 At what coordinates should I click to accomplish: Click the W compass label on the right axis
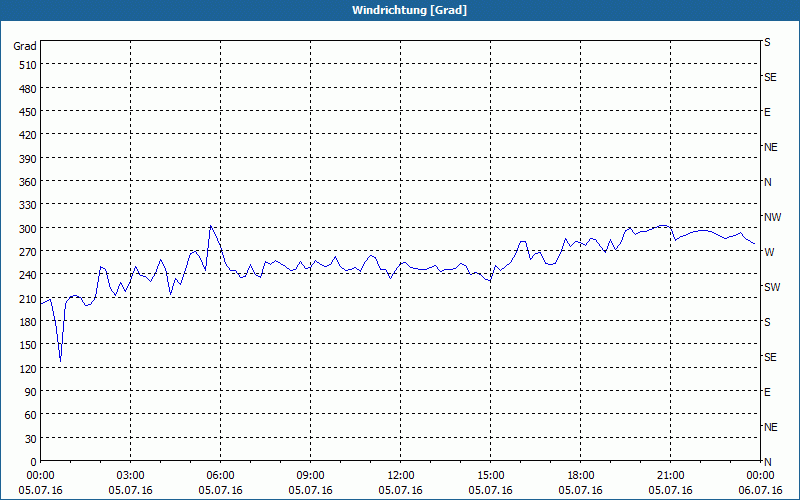coord(769,252)
